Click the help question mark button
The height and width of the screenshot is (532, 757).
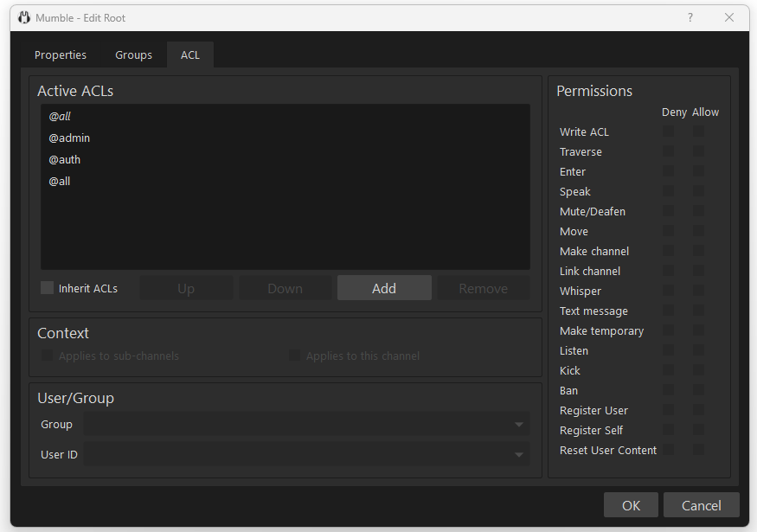(690, 17)
